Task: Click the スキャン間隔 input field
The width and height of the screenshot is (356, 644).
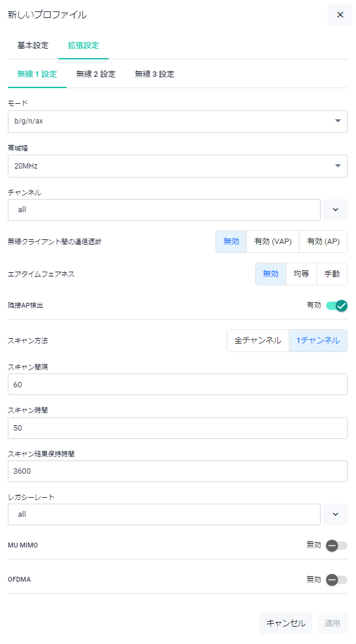Action: tap(178, 384)
